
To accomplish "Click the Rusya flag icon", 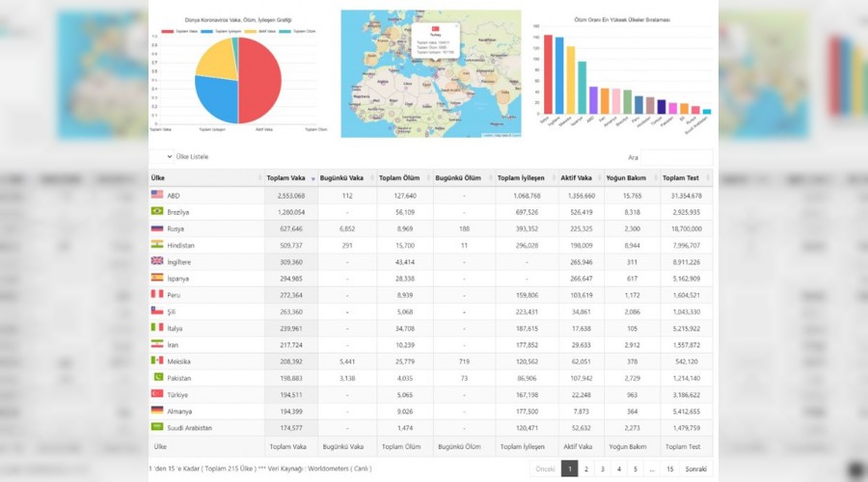I will coord(157,228).
